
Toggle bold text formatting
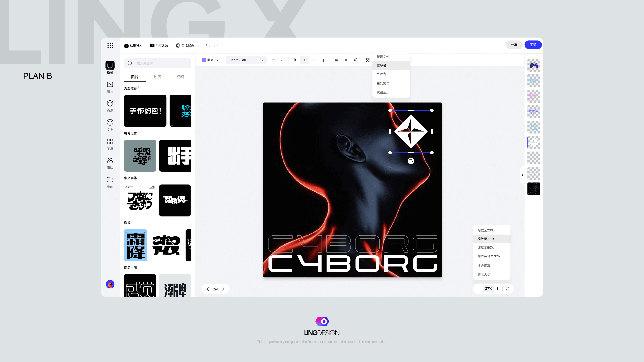point(295,60)
